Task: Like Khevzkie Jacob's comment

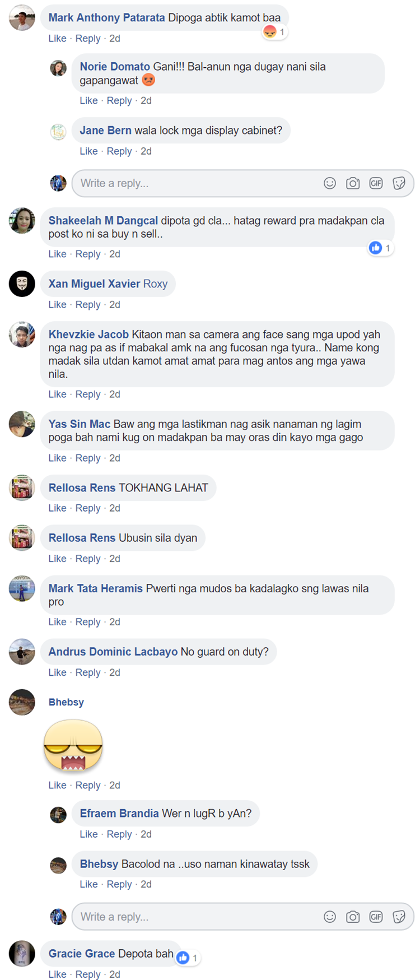Action: click(57, 394)
